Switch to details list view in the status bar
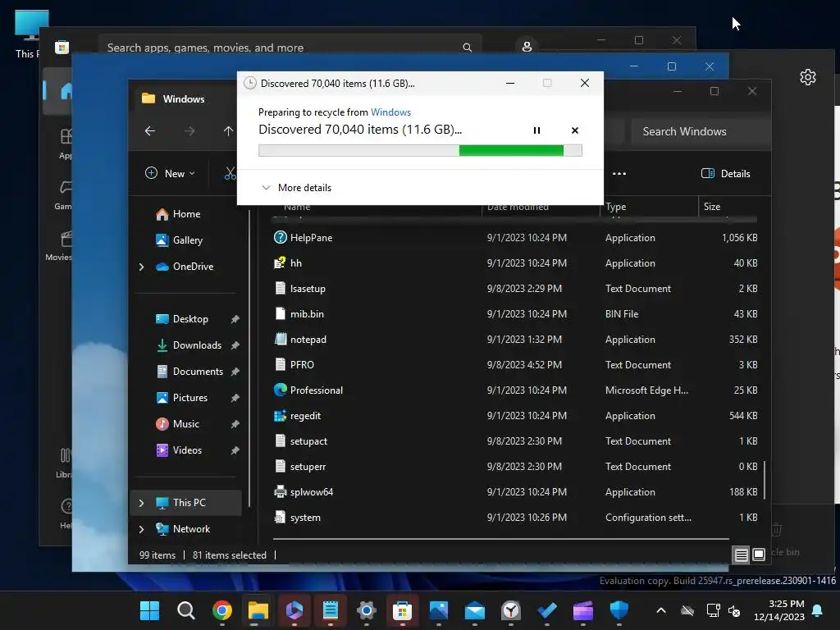 (x=741, y=555)
